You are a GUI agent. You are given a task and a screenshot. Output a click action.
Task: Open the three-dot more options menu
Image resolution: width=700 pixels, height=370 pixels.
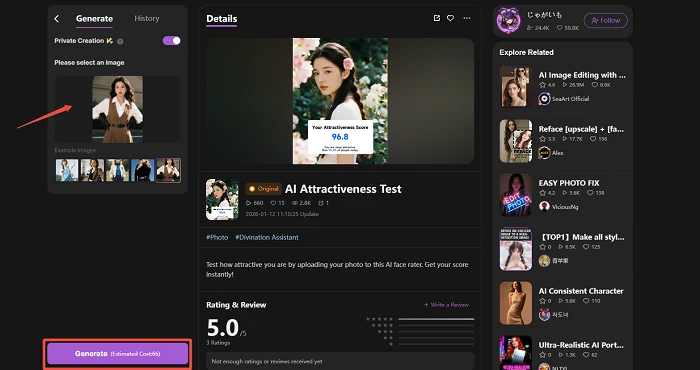tap(467, 18)
